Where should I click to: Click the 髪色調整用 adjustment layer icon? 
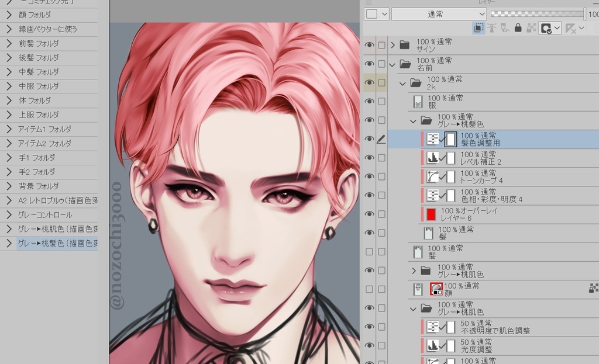tap(432, 139)
